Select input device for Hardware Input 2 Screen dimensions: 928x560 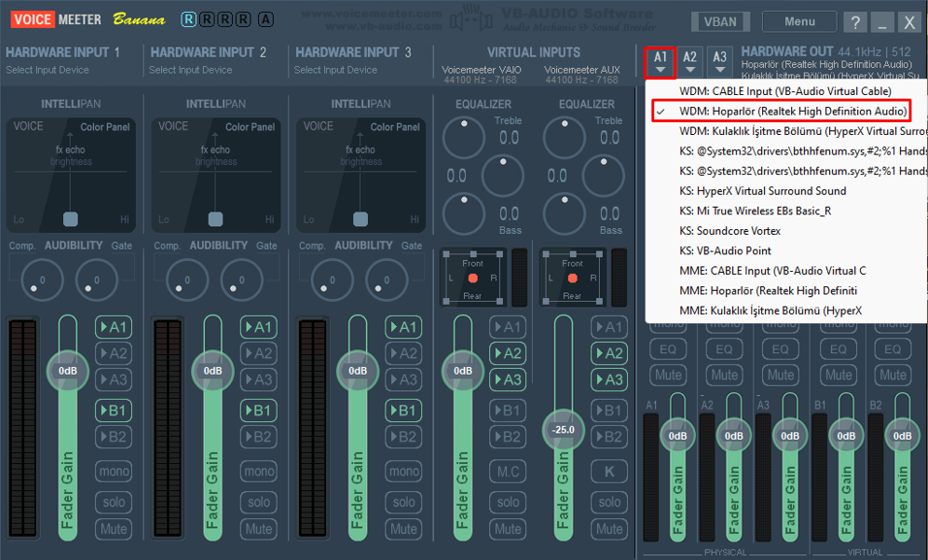point(190,70)
